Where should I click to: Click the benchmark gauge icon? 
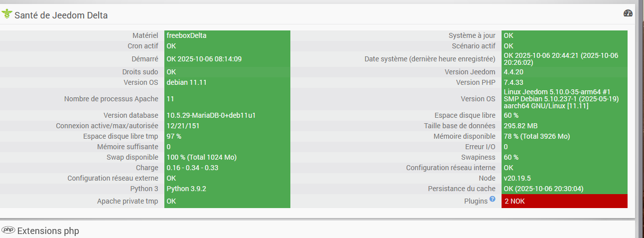coord(628,13)
